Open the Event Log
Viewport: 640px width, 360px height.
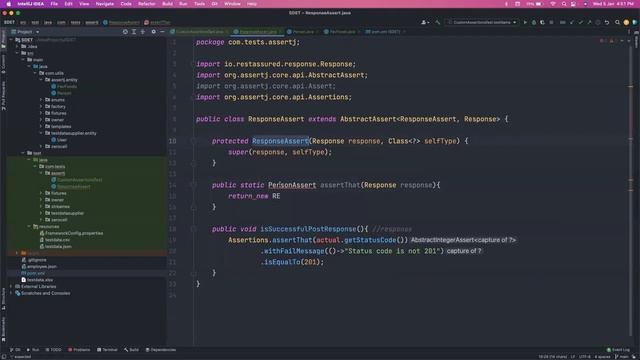(618, 350)
